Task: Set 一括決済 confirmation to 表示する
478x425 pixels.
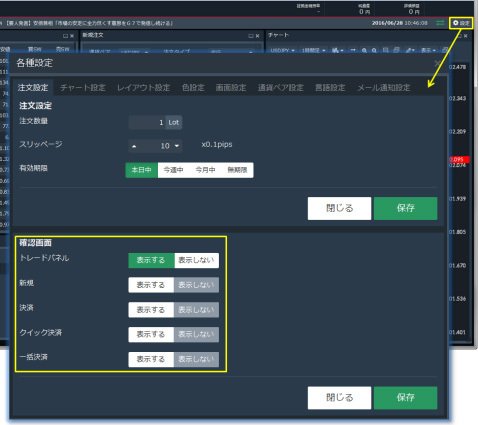Action: tap(151, 359)
